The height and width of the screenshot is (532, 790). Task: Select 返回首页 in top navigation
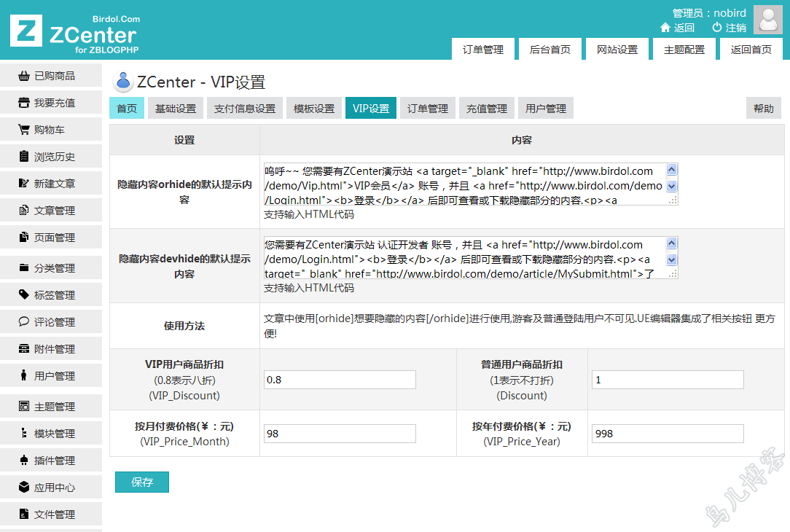click(751, 50)
